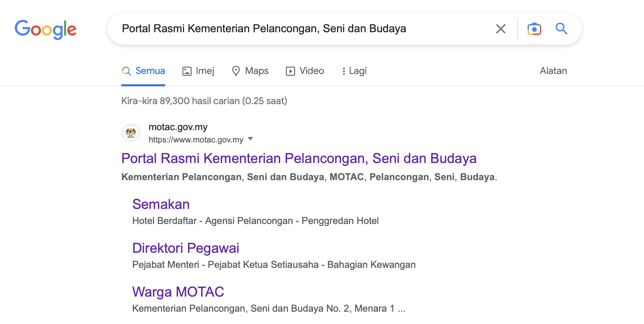644x324 pixels.
Task: Click the Google logo
Action: click(46, 29)
